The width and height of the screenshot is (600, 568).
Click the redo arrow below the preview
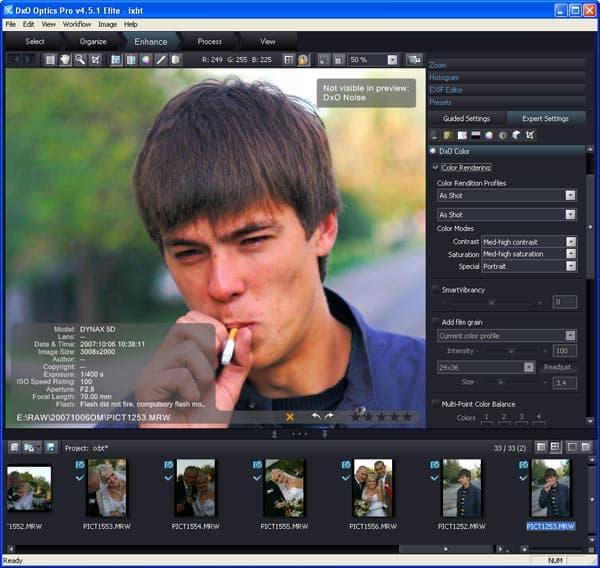329,417
